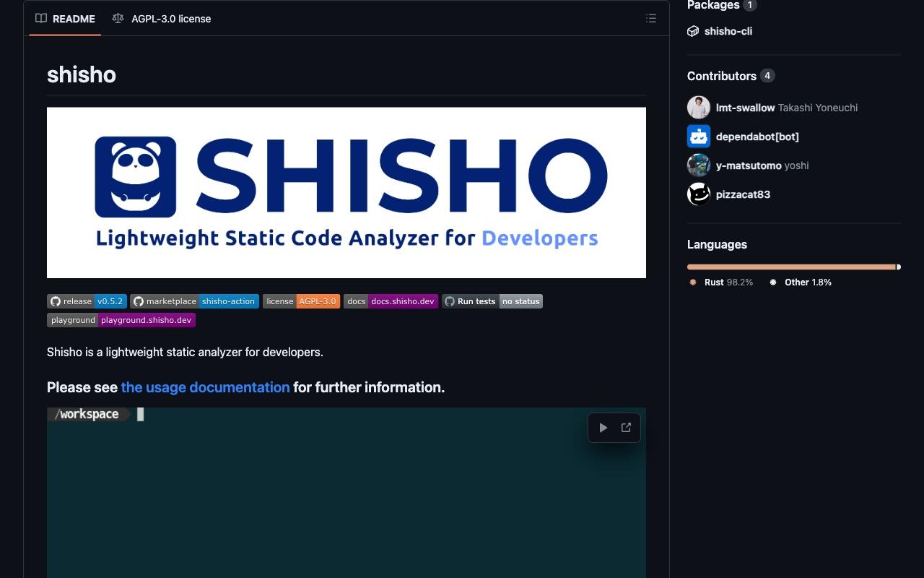The height and width of the screenshot is (578, 924).
Task: Open dependabot[bot] contributor profile
Action: pyautogui.click(x=757, y=137)
